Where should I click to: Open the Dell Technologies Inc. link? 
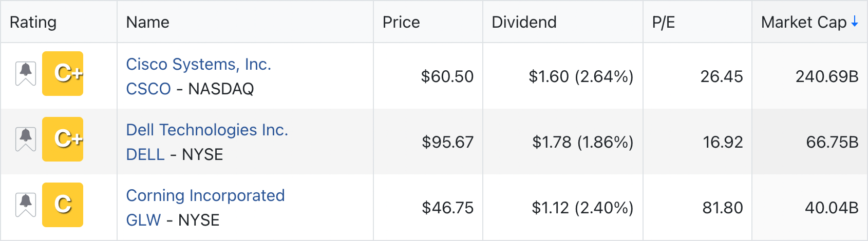pyautogui.click(x=207, y=130)
